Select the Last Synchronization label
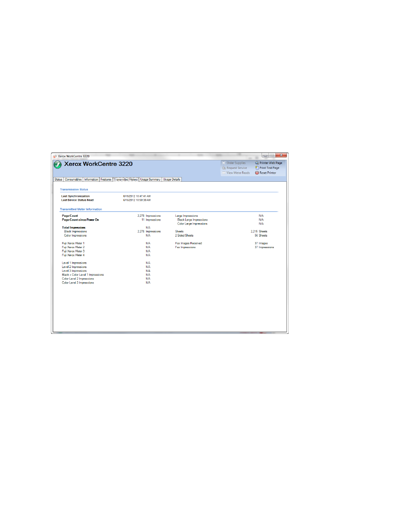Viewport: 411px width, 532px height. (x=75, y=196)
